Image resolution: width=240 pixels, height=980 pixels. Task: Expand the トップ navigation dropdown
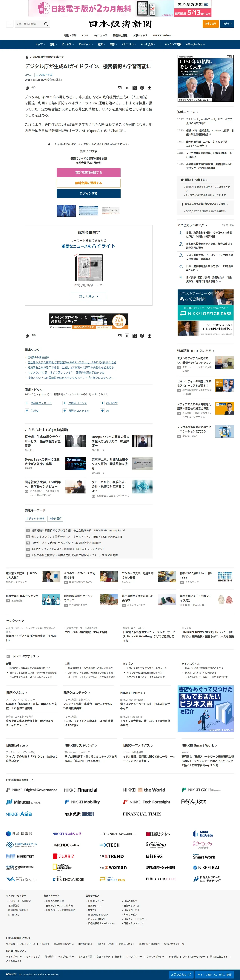(x=40, y=44)
